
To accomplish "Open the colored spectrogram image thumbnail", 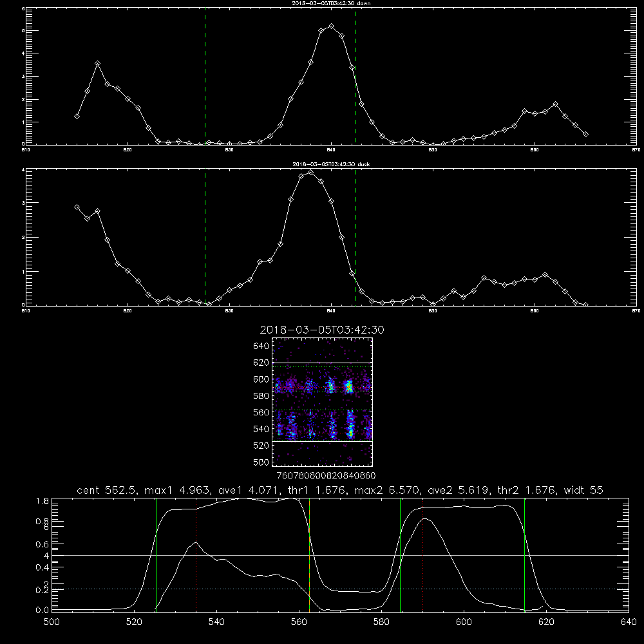I will pos(322,402).
